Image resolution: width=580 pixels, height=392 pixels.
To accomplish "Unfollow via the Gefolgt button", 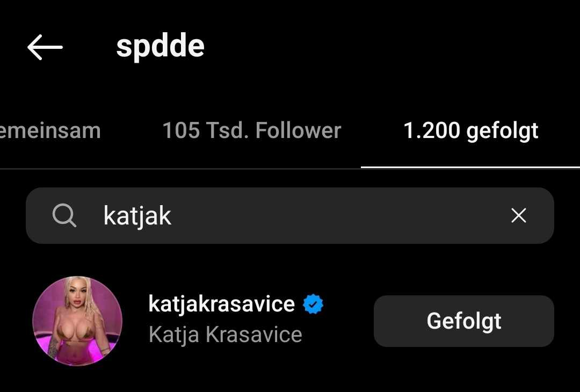I will (464, 321).
